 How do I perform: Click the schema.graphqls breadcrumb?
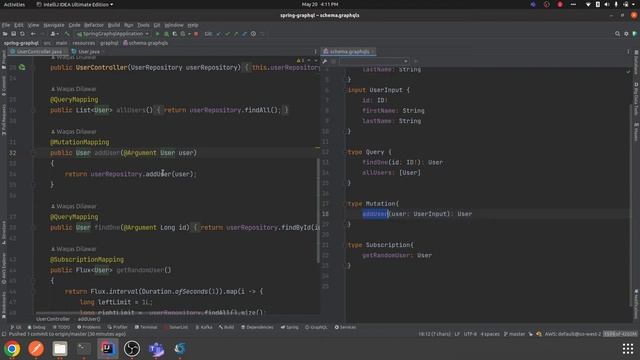pos(146,43)
